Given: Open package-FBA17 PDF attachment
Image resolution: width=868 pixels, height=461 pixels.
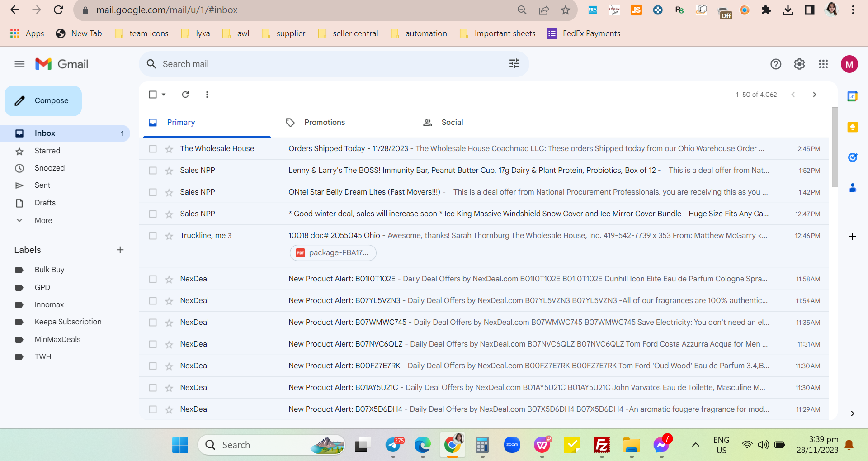Looking at the screenshot, I should [333, 253].
